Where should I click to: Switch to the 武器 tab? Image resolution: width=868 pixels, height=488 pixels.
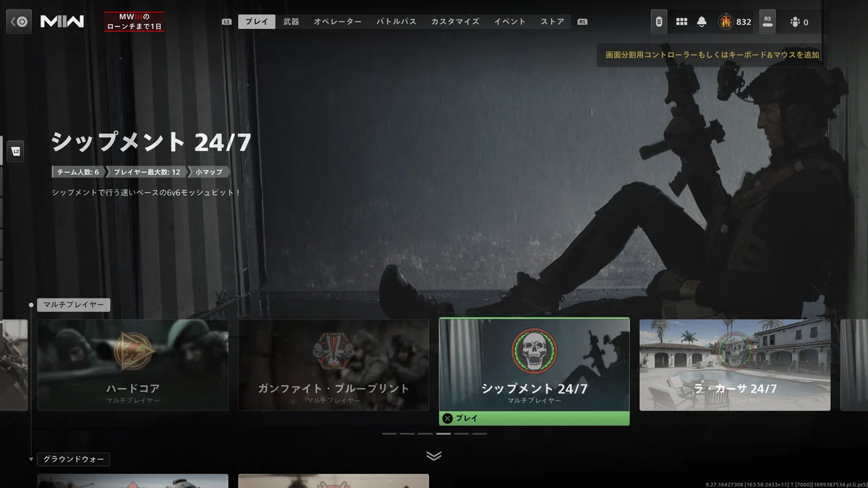(292, 22)
